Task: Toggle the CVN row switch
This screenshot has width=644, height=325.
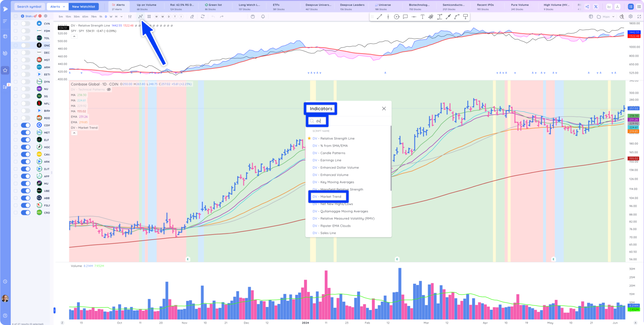Action: (25, 24)
